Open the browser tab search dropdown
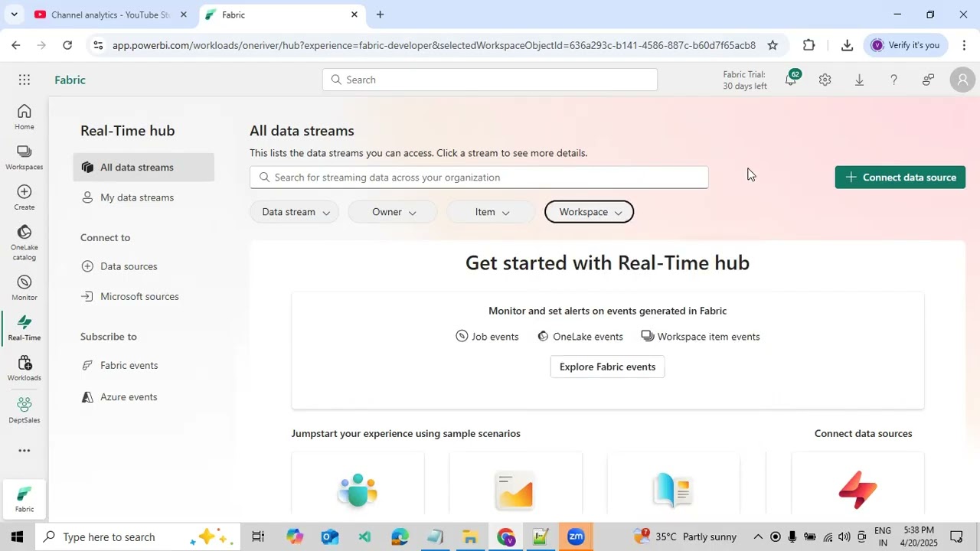 pyautogui.click(x=14, y=15)
